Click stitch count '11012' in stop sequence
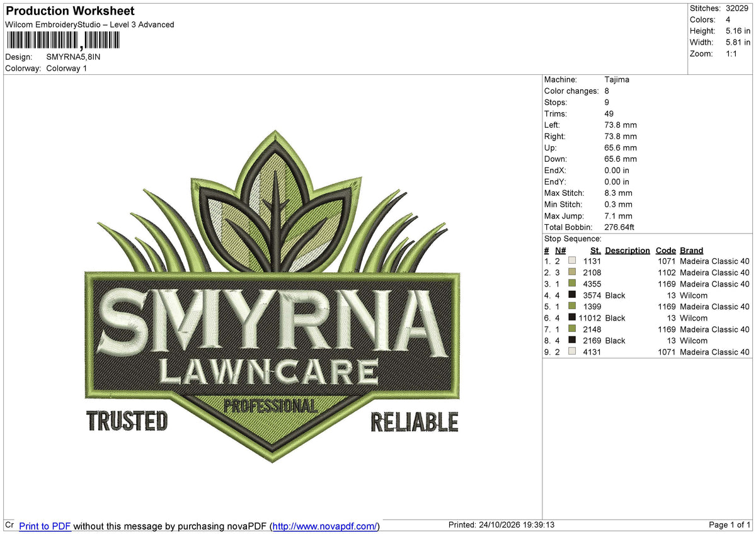Image resolution: width=756 pixels, height=534 pixels. (x=590, y=318)
